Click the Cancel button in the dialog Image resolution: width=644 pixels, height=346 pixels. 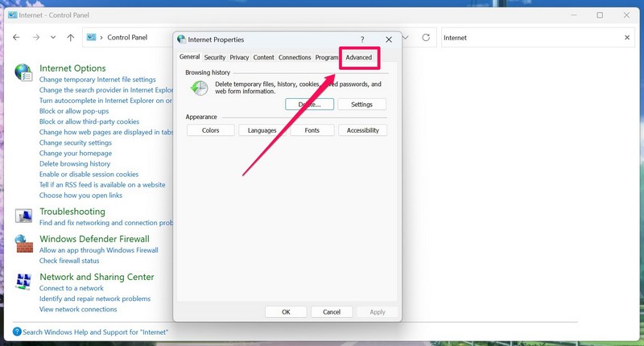click(x=332, y=311)
